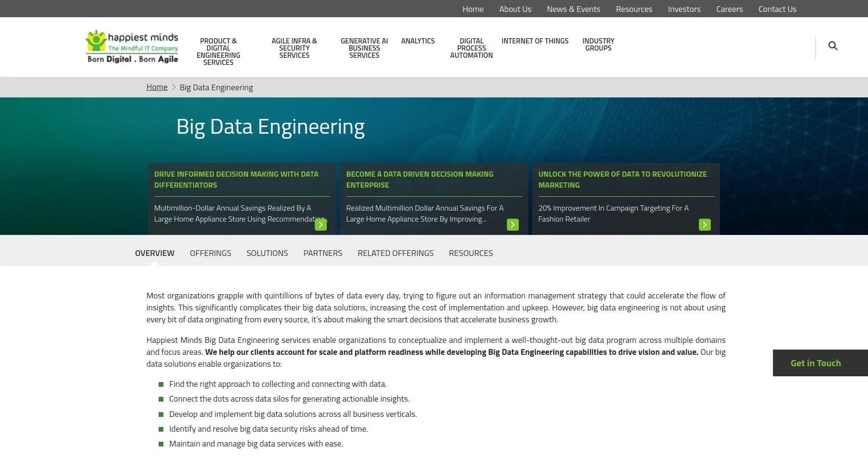Expand Generative AI Business Services menu
The height and width of the screenshot is (457, 868).
(x=364, y=48)
